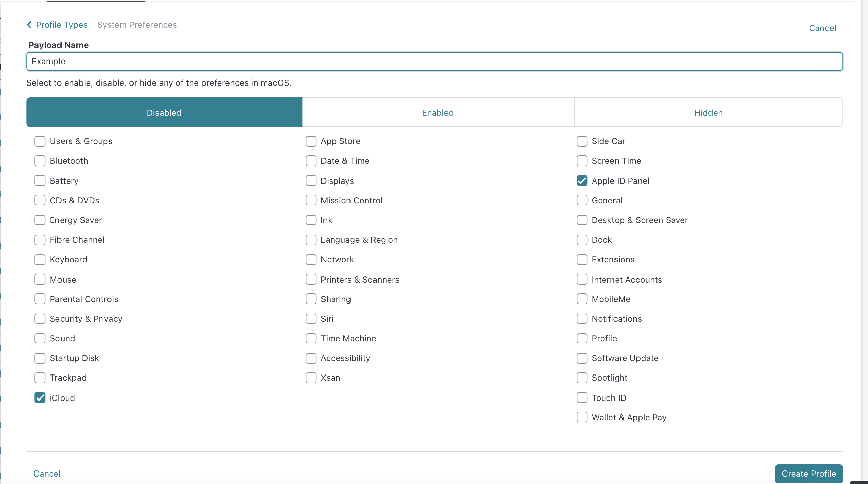Check the Software Update checkbox
The height and width of the screenshot is (484, 868).
[582, 358]
